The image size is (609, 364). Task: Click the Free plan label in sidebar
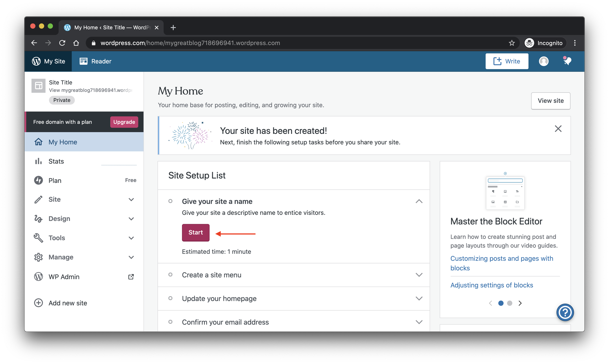point(131,180)
